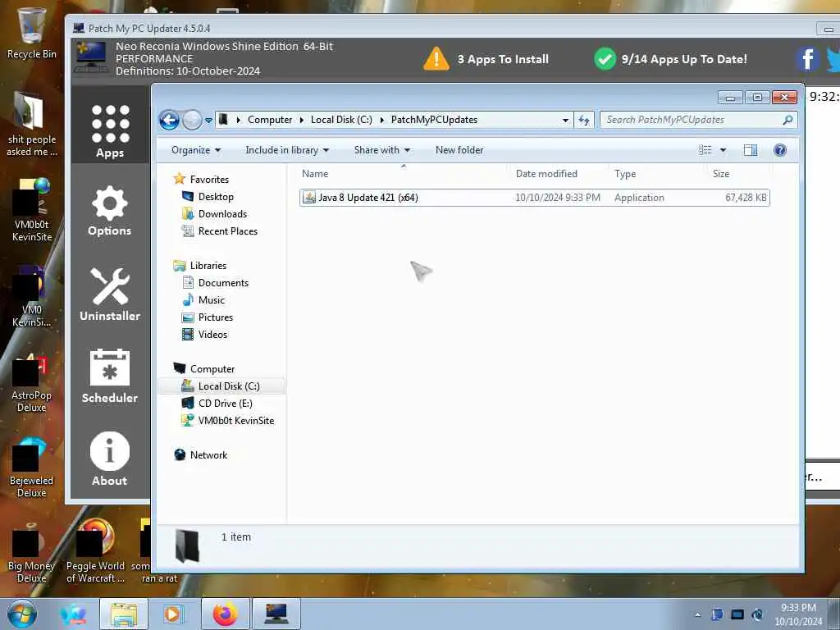Click the Facebook icon in Patch My PC
Viewport: 840px width, 630px height.
tap(808, 59)
